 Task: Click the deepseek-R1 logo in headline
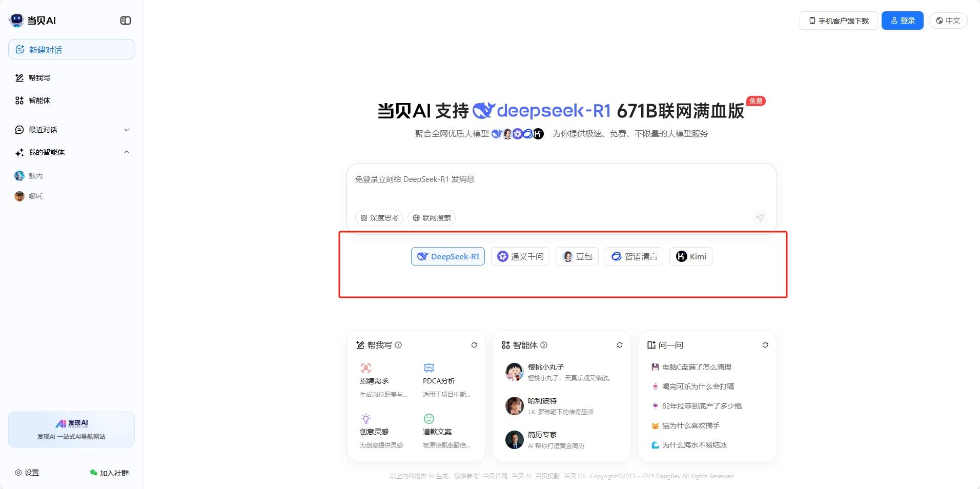[x=541, y=110]
